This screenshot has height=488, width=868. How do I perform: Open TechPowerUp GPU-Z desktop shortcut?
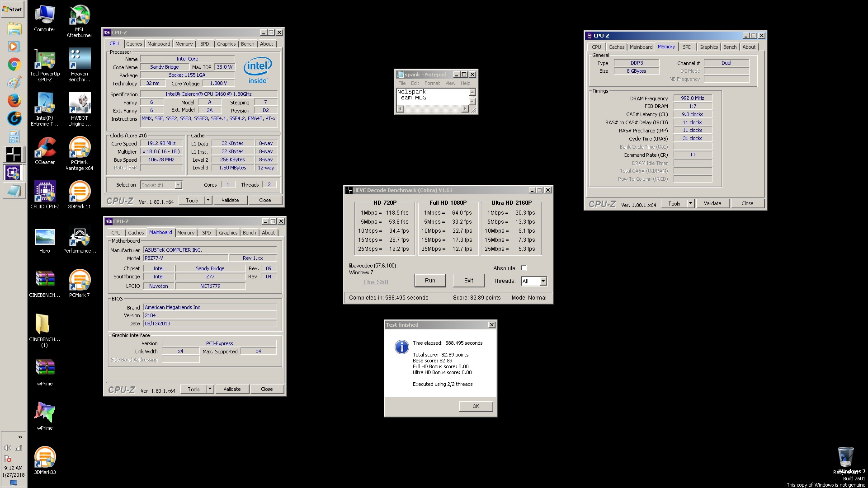(45, 65)
